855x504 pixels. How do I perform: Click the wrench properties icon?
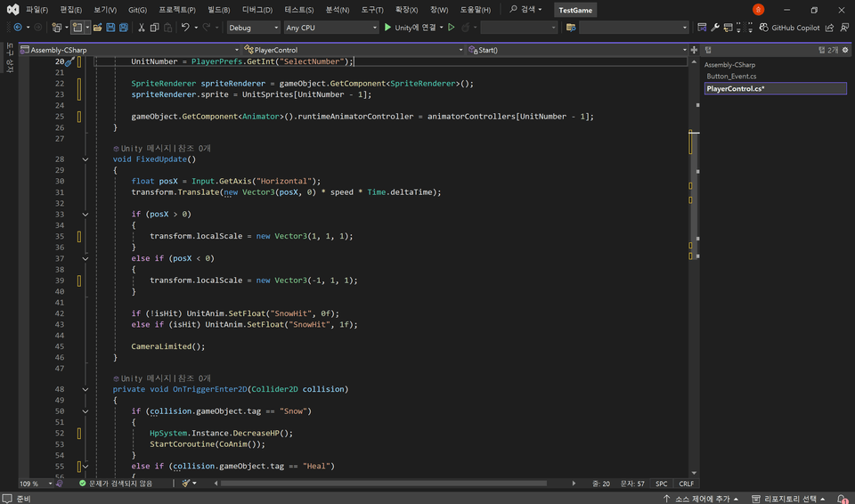tap(715, 28)
